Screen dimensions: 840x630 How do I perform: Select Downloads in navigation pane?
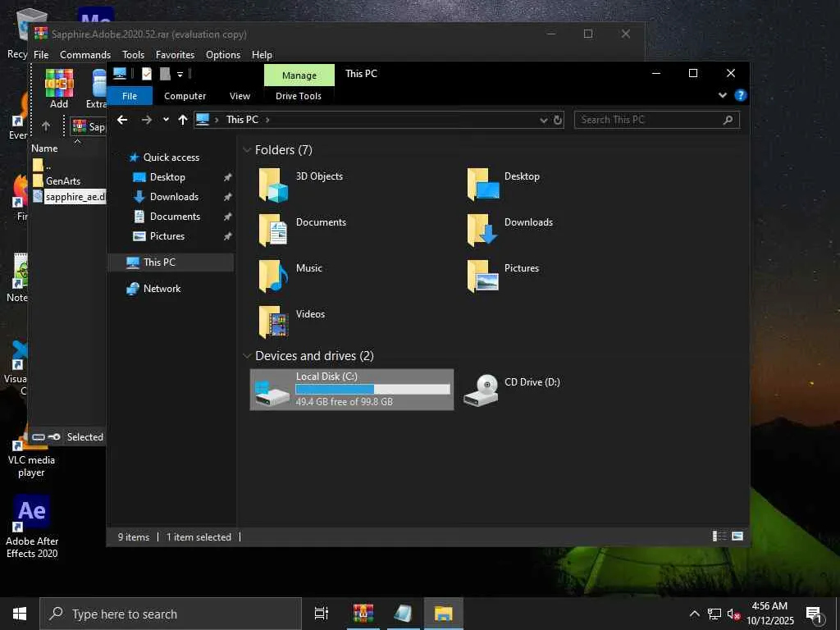point(174,197)
